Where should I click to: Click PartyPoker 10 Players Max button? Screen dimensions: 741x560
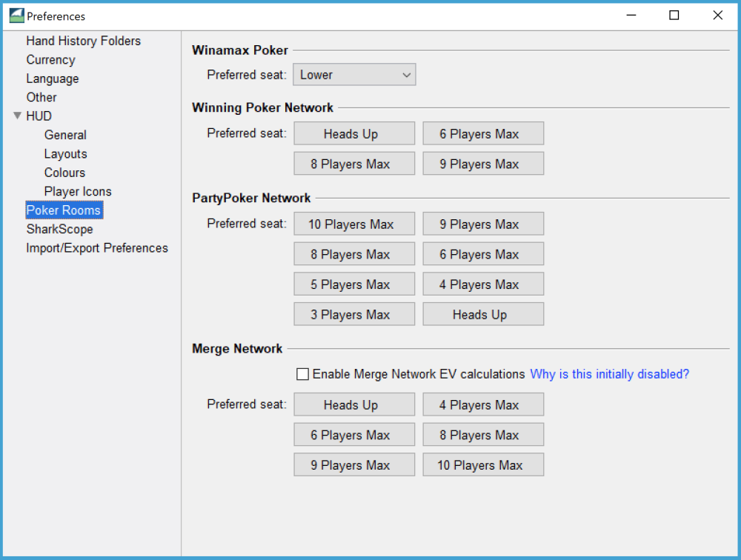pyautogui.click(x=354, y=224)
